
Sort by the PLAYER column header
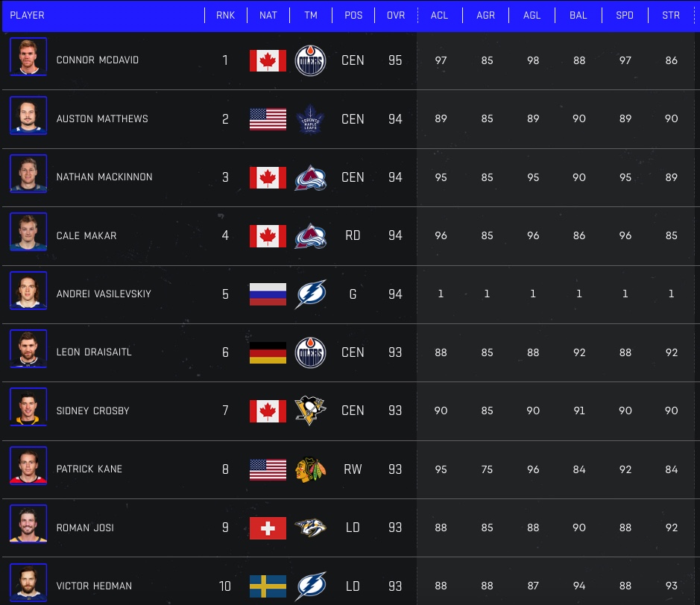tap(28, 15)
